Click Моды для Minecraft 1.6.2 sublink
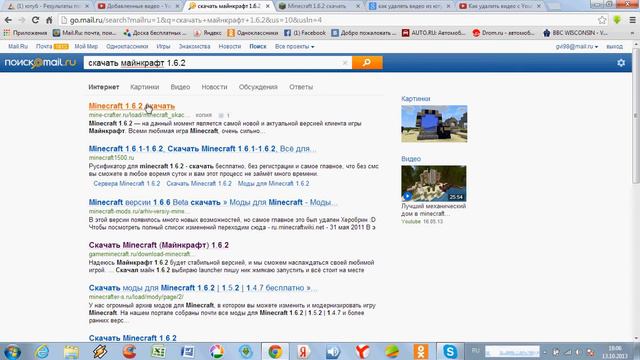Screen dimensions: 640x360 (x=273, y=184)
